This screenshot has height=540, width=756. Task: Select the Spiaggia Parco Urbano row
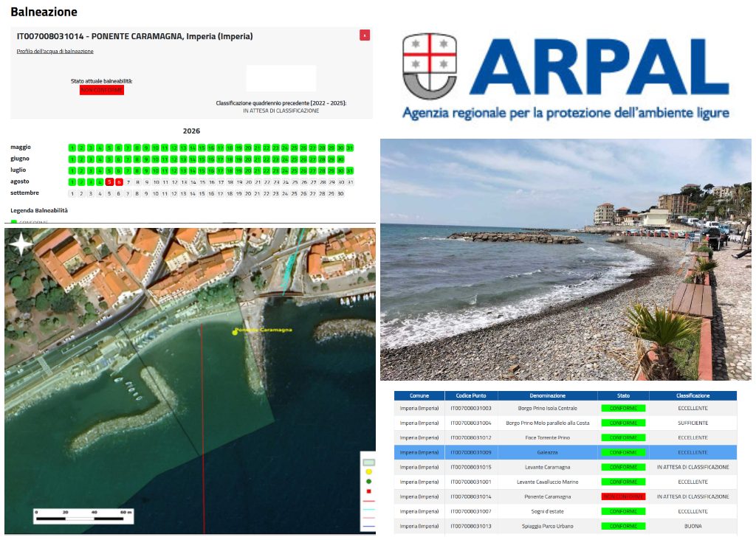[566, 526]
